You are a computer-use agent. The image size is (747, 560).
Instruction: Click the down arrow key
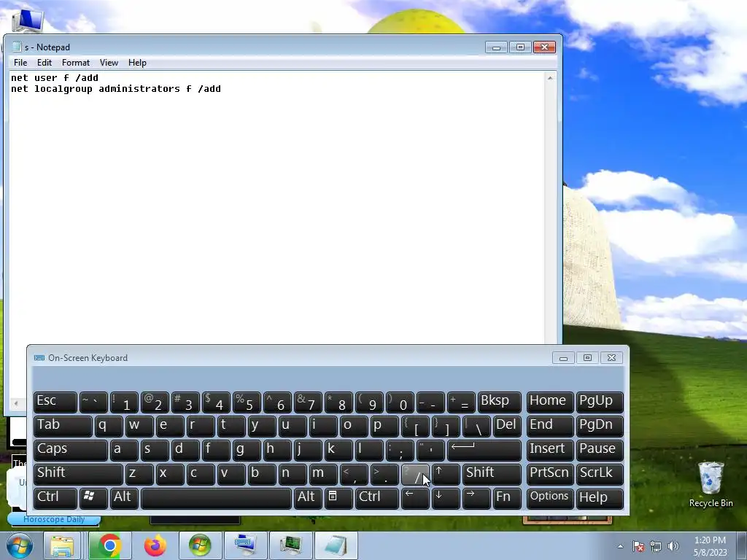[x=446, y=498]
